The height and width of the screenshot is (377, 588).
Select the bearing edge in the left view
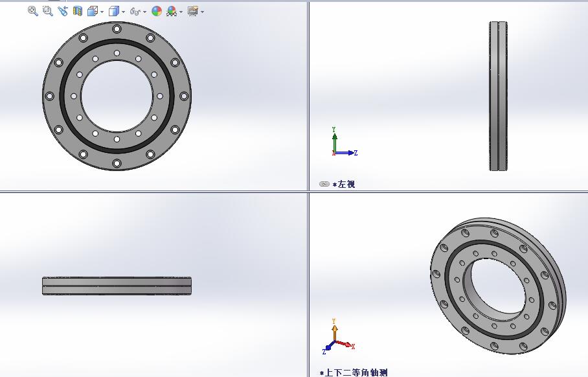pos(499,96)
